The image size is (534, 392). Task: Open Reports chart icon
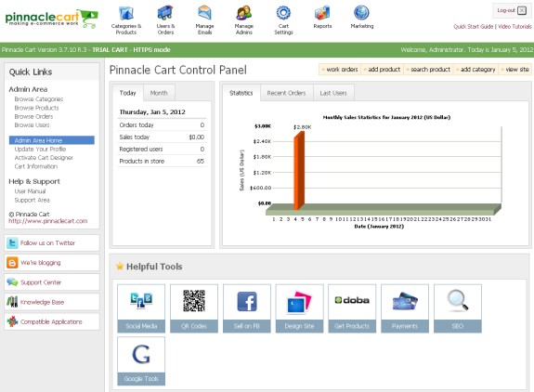pos(322,13)
